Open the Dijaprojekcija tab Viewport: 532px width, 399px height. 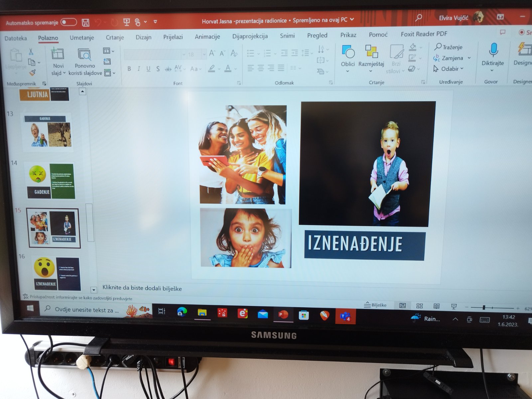coord(250,36)
